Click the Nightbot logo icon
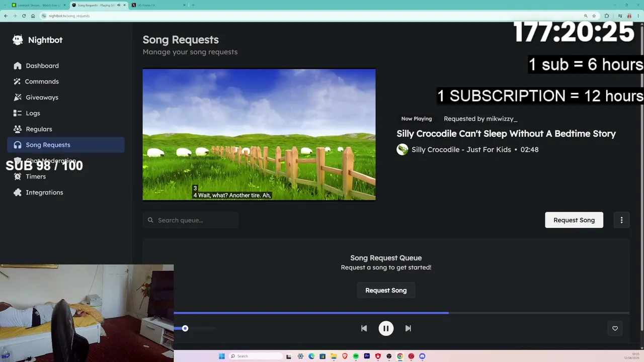This screenshot has height=362, width=644. point(18,40)
